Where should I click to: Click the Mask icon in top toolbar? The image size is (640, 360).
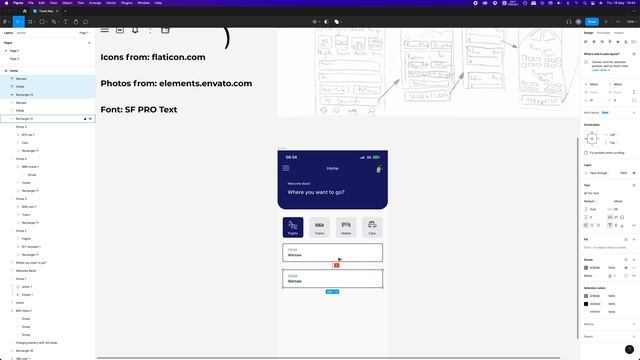pyautogui.click(x=326, y=22)
